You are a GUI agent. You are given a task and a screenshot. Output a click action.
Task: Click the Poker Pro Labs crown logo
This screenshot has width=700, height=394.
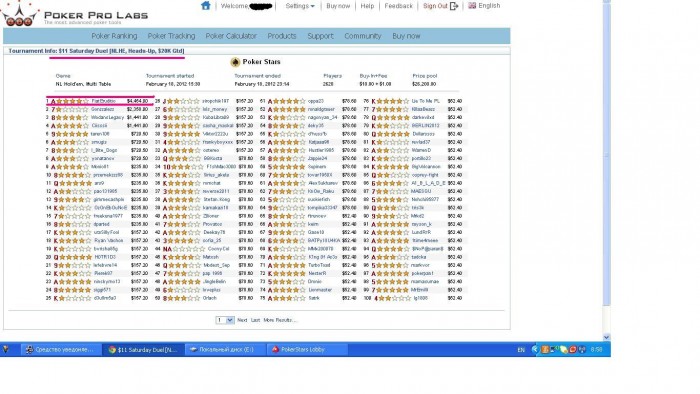pyautogui.click(x=19, y=13)
